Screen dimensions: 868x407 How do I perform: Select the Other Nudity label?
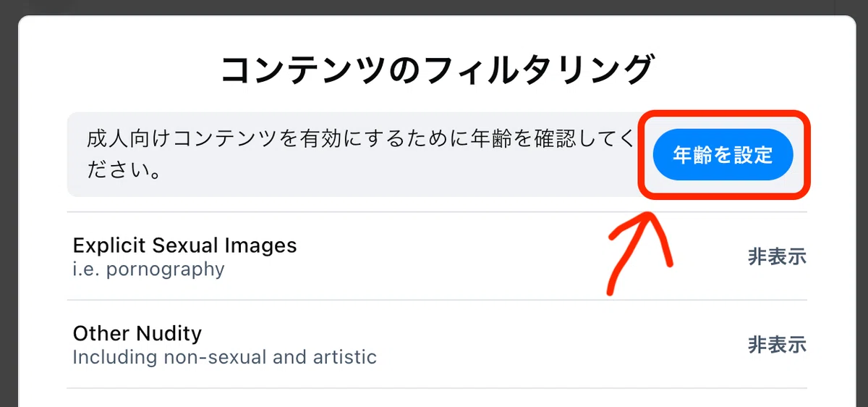[x=137, y=333]
